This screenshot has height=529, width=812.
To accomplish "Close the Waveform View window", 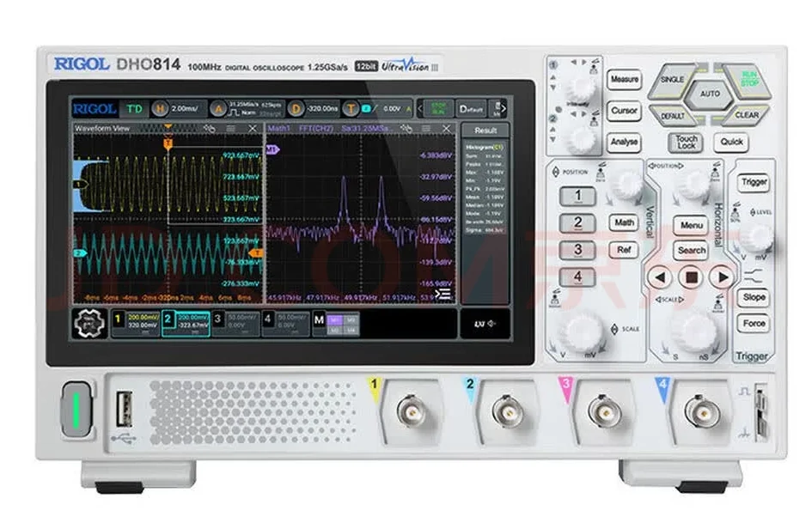I will coord(253,128).
